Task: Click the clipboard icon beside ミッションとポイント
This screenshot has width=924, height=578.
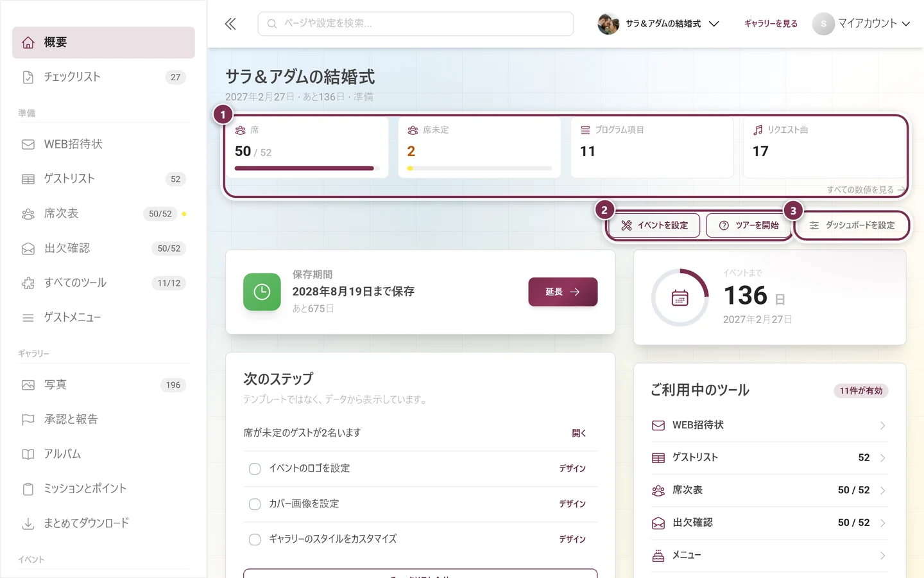Action: 28,489
